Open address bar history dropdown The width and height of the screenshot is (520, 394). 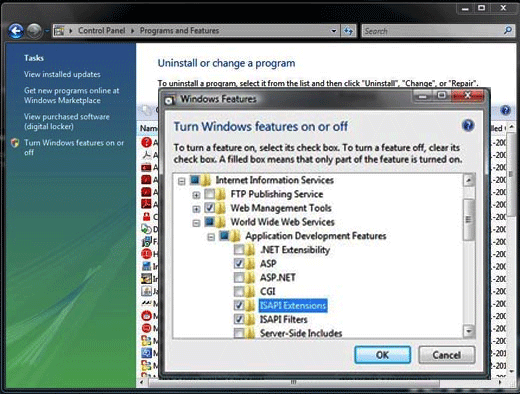point(333,31)
